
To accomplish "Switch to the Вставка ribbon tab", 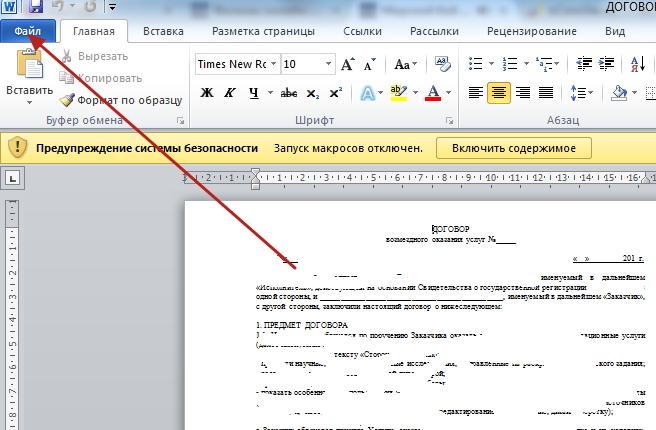I will [163, 31].
